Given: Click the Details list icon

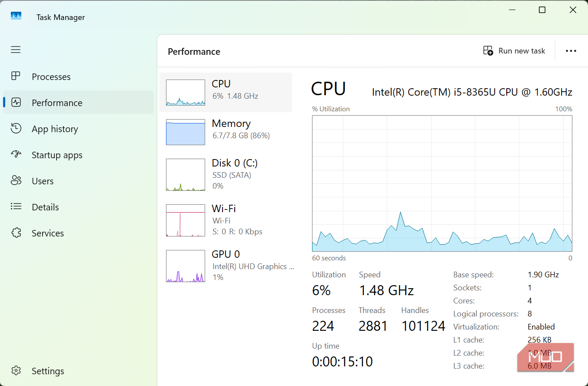Looking at the screenshot, I should point(16,207).
